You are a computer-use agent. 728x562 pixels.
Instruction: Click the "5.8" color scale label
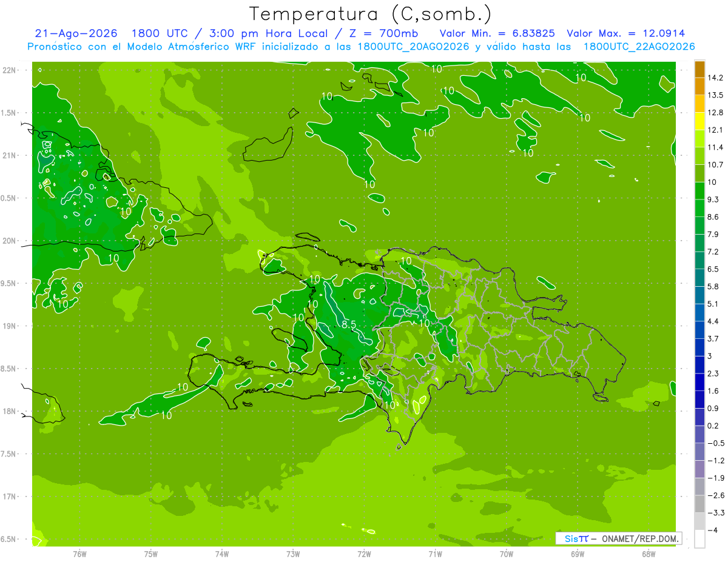714,286
